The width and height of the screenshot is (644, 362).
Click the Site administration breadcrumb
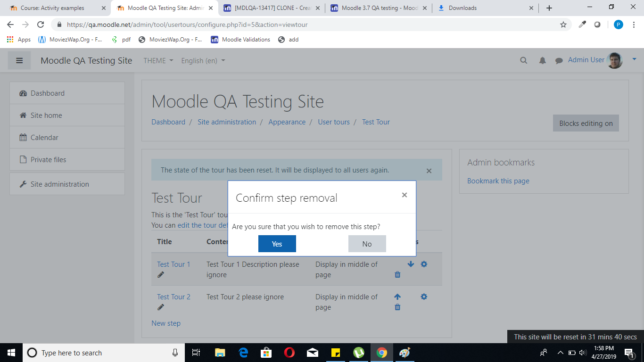coord(227,122)
